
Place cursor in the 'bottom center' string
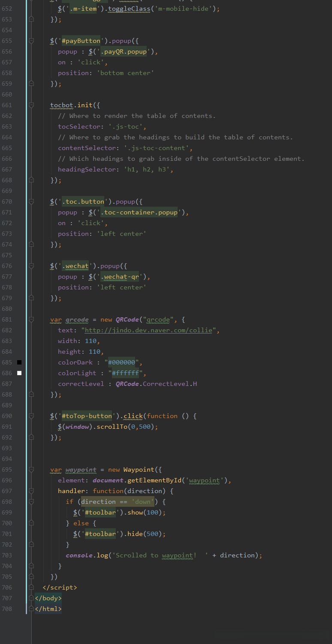(125, 73)
